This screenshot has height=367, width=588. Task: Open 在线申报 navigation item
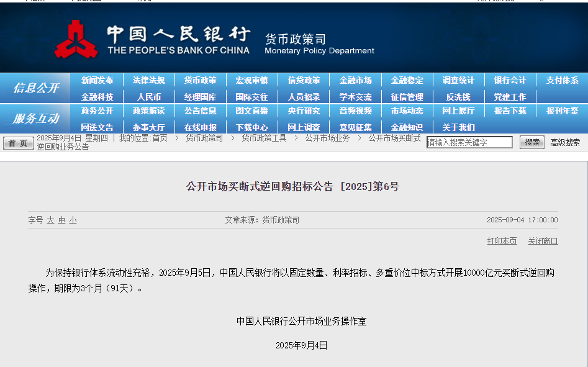201,127
